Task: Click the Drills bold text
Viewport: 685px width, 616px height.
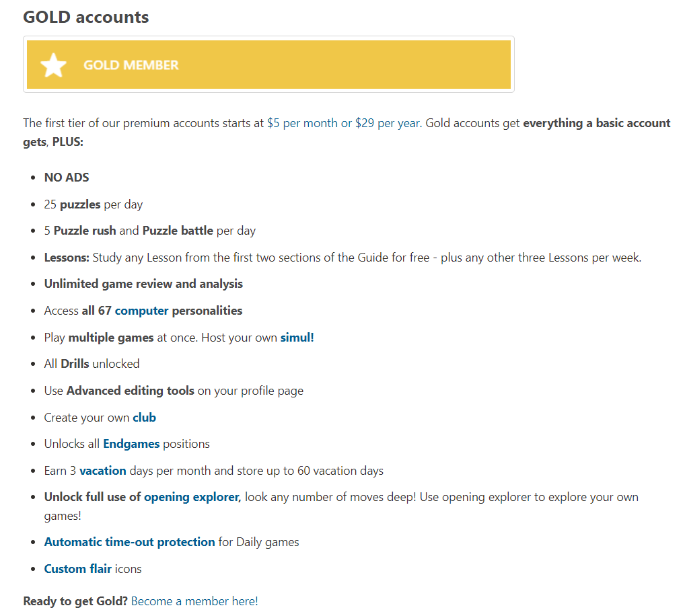Action: click(75, 364)
